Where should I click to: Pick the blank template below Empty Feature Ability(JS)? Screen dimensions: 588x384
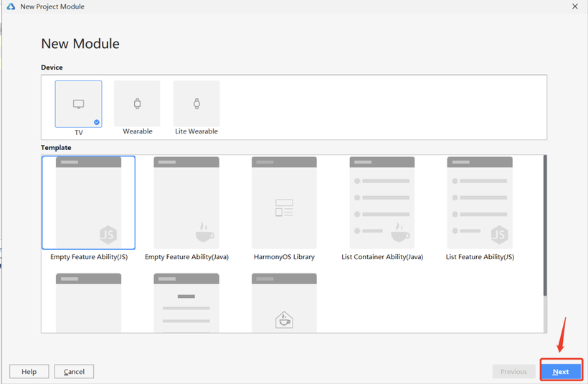pyautogui.click(x=88, y=303)
